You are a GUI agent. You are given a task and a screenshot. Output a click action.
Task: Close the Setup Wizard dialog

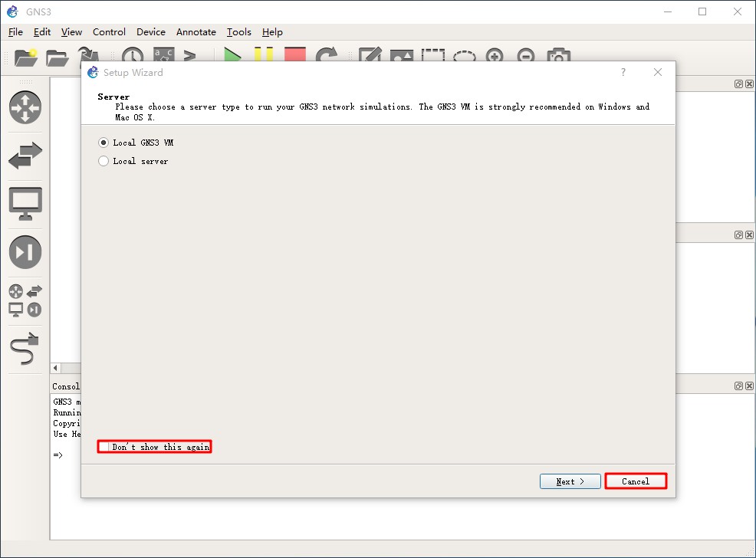pos(658,72)
